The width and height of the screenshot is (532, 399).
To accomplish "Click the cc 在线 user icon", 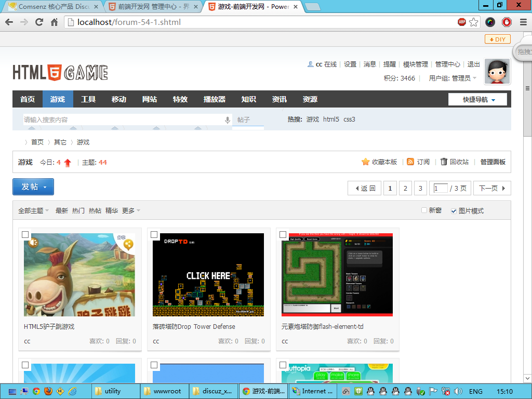I will coord(310,64).
